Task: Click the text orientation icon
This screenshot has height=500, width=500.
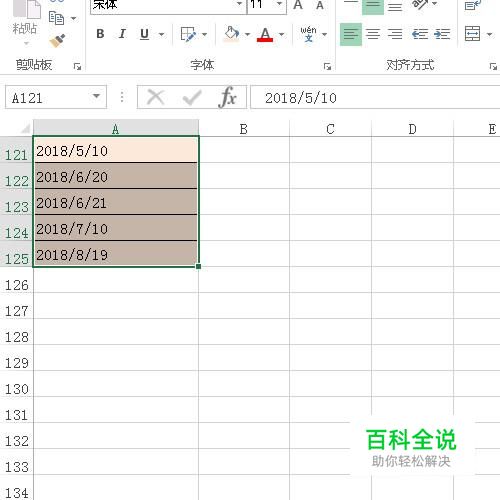Action: pyautogui.click(x=420, y=4)
